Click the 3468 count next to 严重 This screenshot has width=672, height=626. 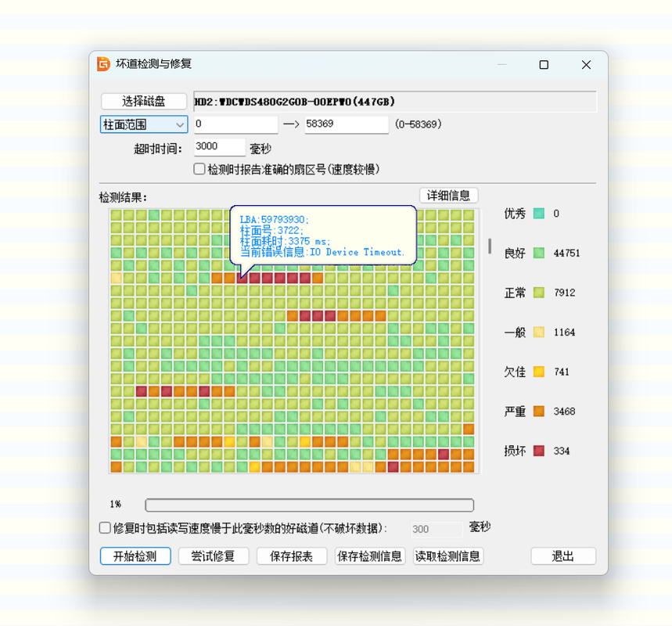564,411
